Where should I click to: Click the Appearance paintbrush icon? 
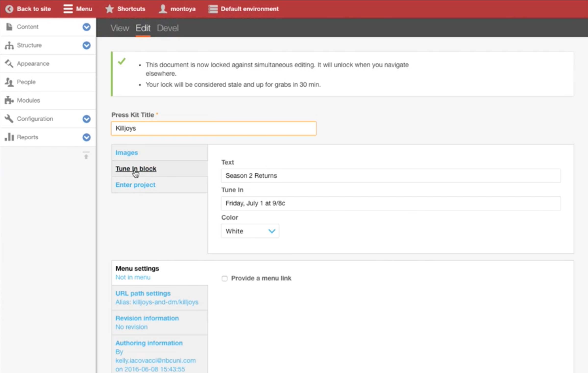[9, 64]
